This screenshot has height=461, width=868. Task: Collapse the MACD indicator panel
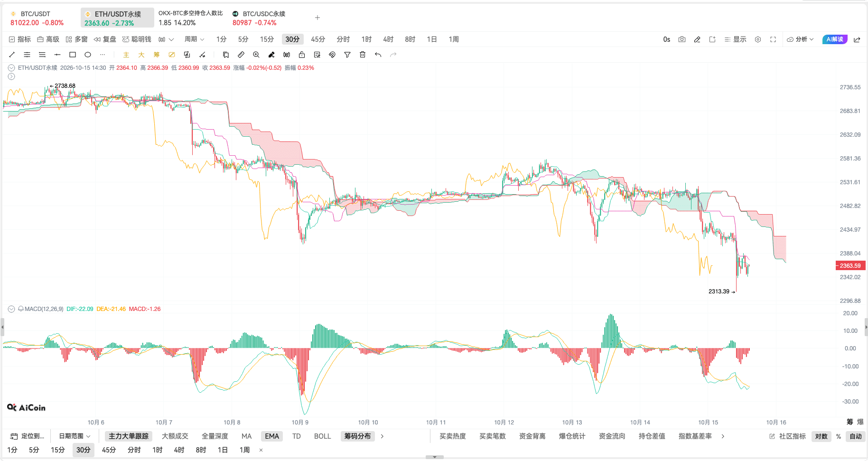click(11, 309)
